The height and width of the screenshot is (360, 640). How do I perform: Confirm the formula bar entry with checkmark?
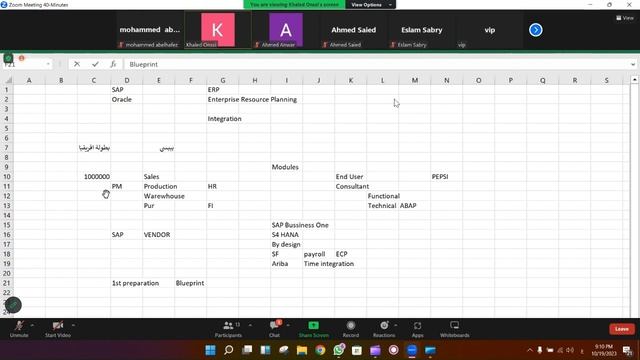click(95, 64)
